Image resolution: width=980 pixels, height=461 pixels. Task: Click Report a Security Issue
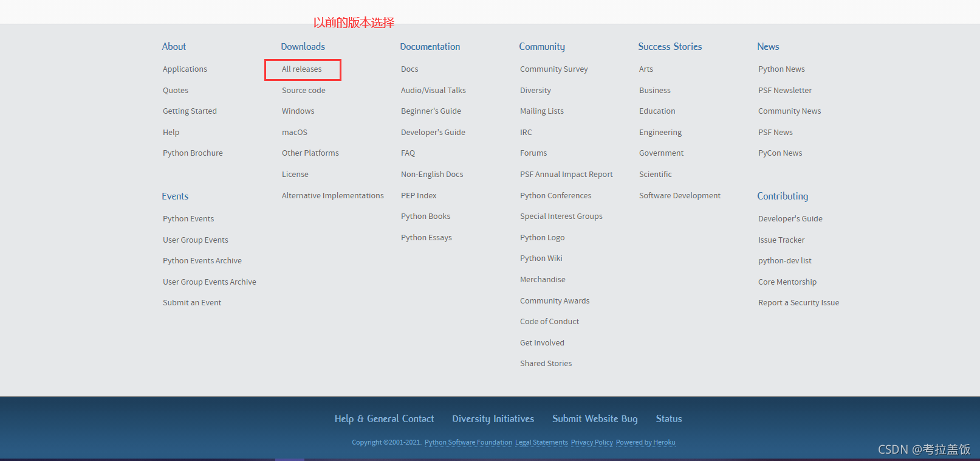pyautogui.click(x=798, y=303)
